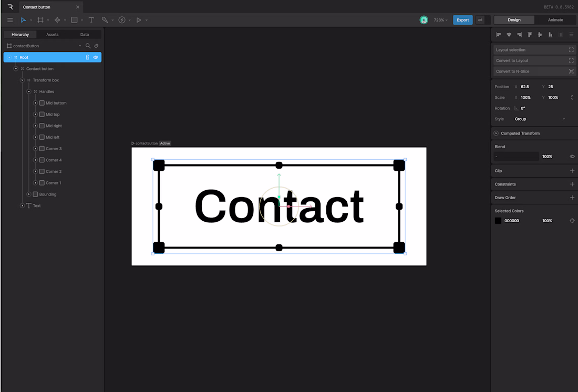This screenshot has height=392, width=578.
Task: Click the search icon in the Hierarchy panel
Action: point(88,46)
